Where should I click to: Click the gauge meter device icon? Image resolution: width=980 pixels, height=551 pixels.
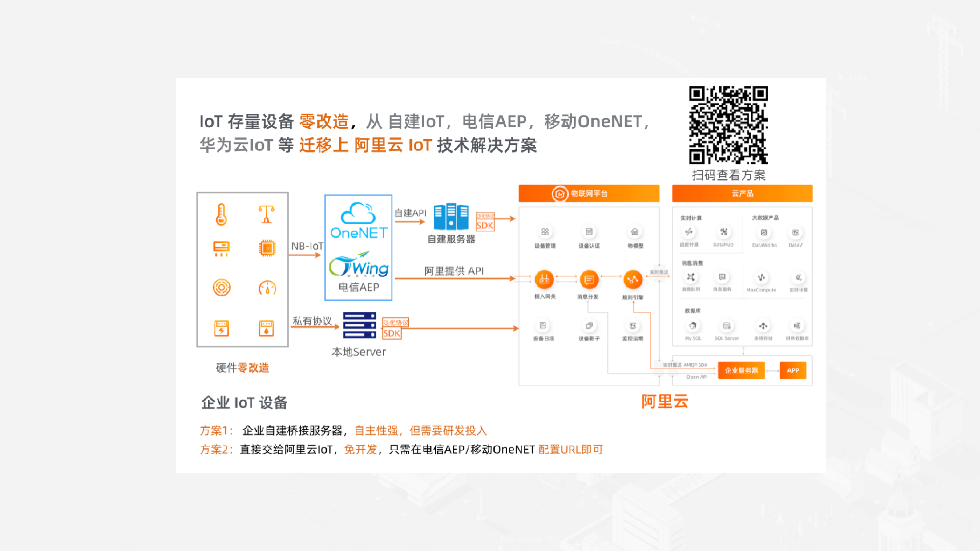(x=267, y=288)
